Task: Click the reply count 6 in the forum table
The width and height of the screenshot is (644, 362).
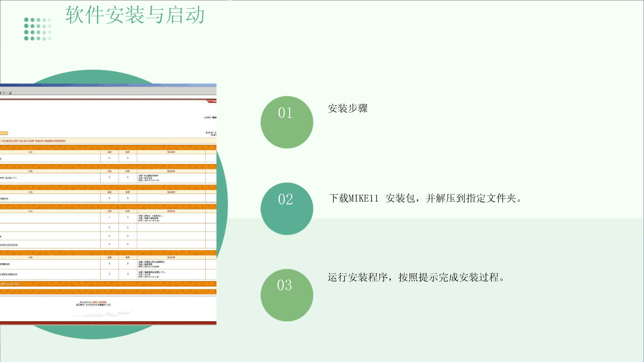Action: coord(128,177)
